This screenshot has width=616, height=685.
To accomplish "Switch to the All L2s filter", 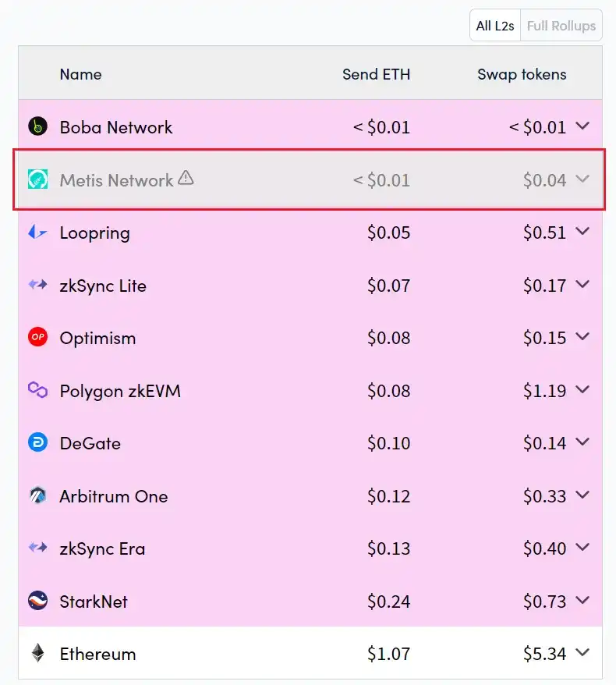I will 495,26.
